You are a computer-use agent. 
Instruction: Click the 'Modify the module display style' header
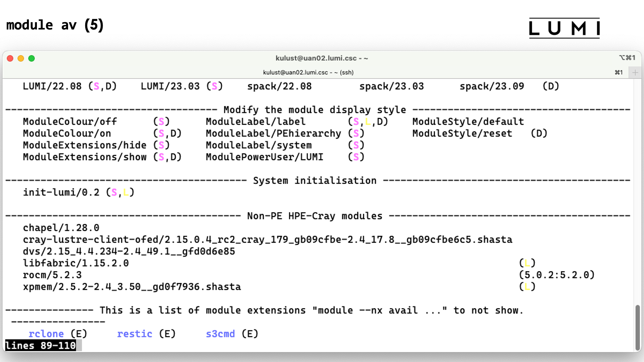[x=315, y=110]
